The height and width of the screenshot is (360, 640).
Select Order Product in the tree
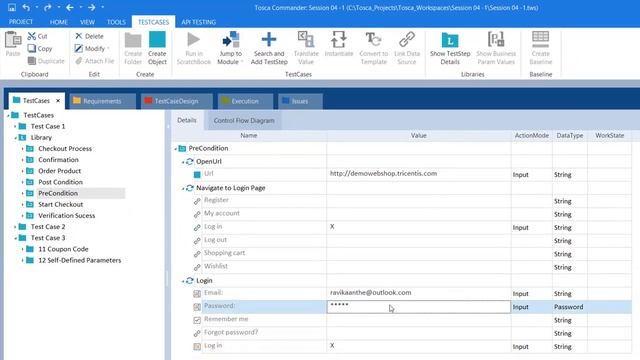point(60,171)
